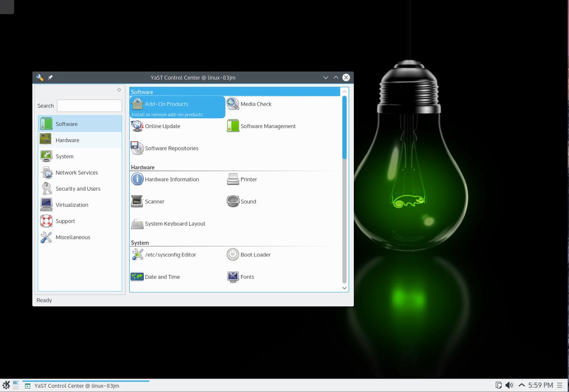Open Software Management green box icon
The width and height of the screenshot is (569, 392).
pyautogui.click(x=233, y=126)
